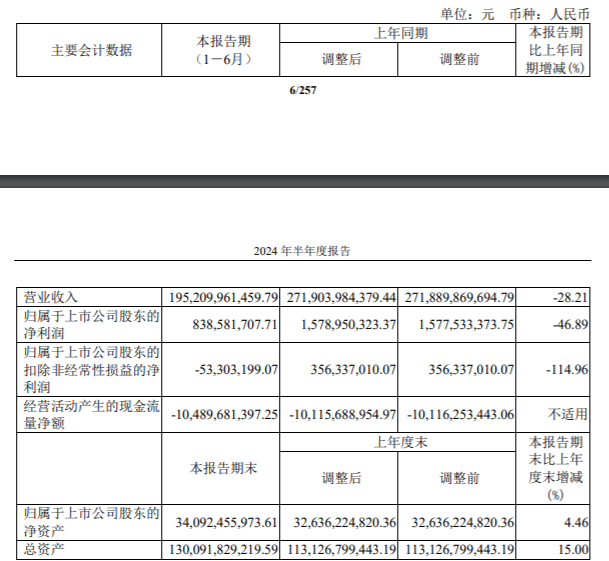Click the 上年同期 header cell
The width and height of the screenshot is (609, 561).
[x=400, y=33]
